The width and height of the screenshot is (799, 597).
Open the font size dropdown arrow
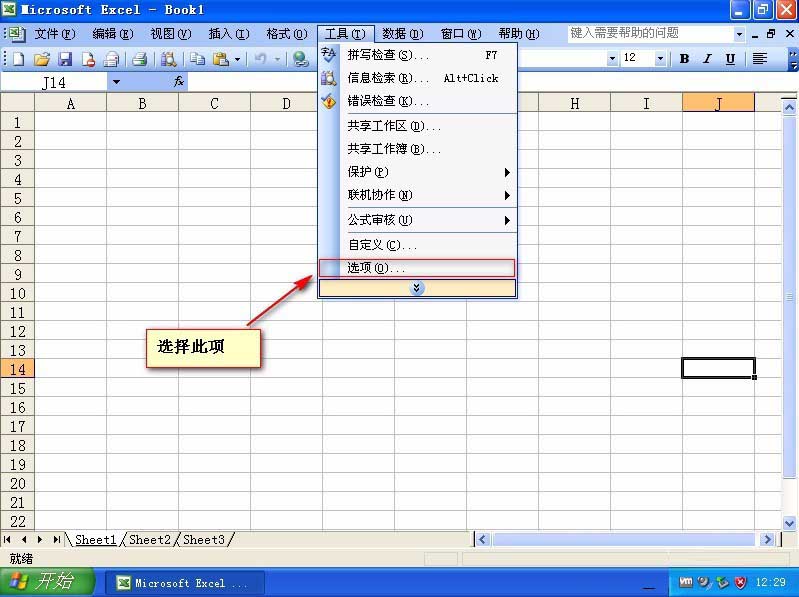tap(660, 59)
